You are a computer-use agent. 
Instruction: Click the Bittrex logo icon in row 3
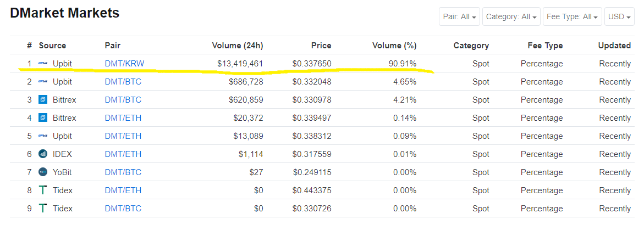tap(43, 99)
